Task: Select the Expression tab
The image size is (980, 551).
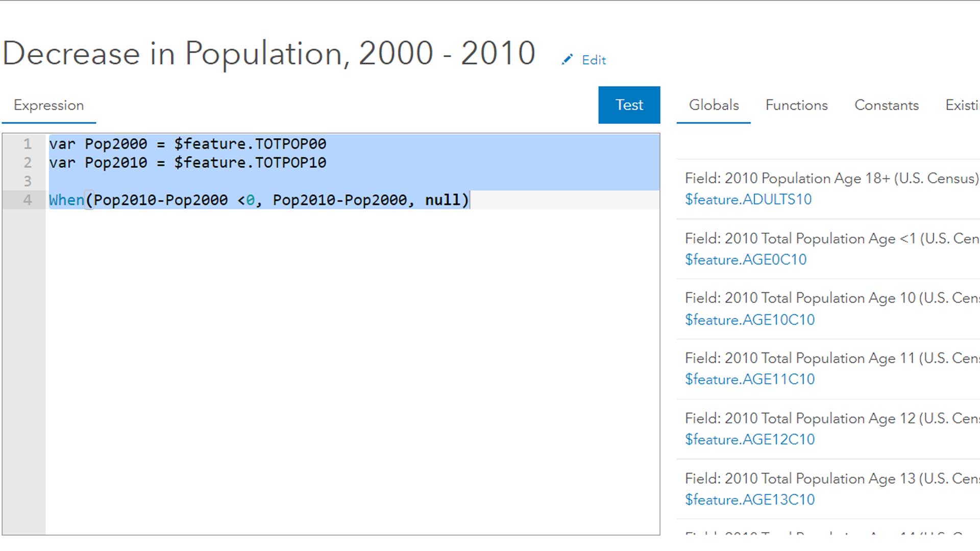Action: coord(48,105)
